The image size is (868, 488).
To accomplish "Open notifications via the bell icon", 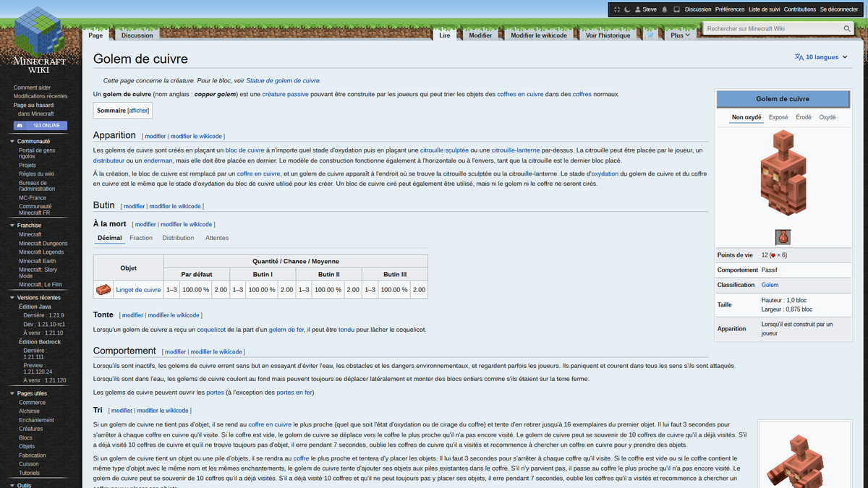I will tap(664, 9).
